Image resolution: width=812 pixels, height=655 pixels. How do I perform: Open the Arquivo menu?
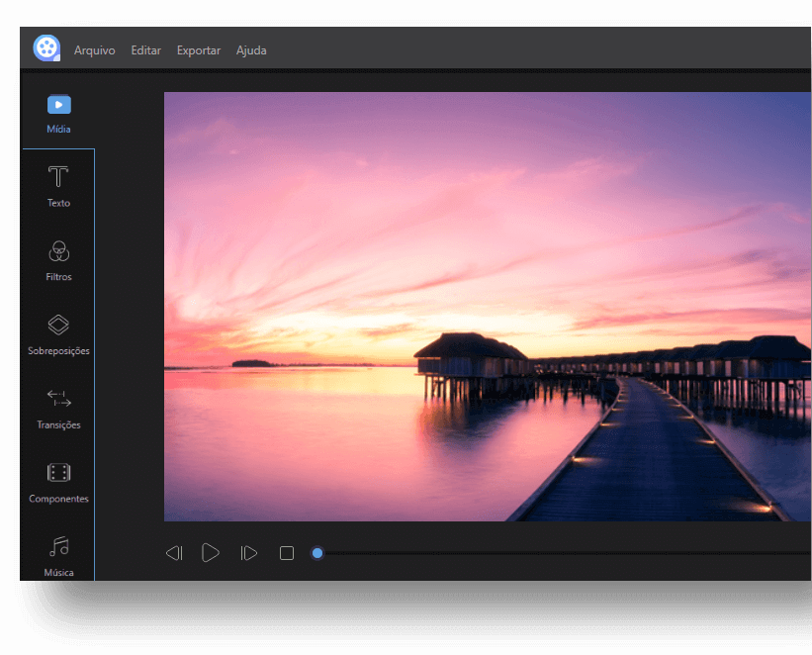[94, 49]
